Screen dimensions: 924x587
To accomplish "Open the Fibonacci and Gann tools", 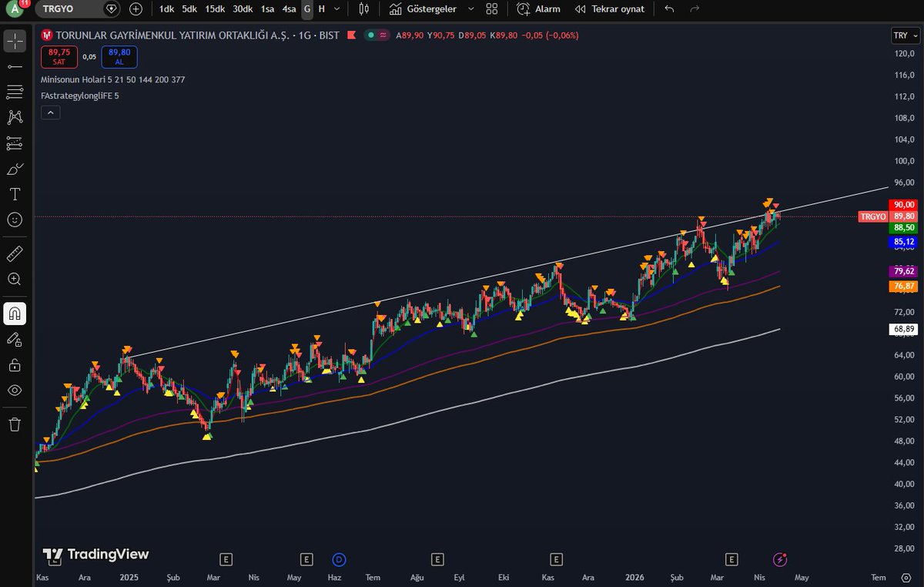I will [15, 92].
